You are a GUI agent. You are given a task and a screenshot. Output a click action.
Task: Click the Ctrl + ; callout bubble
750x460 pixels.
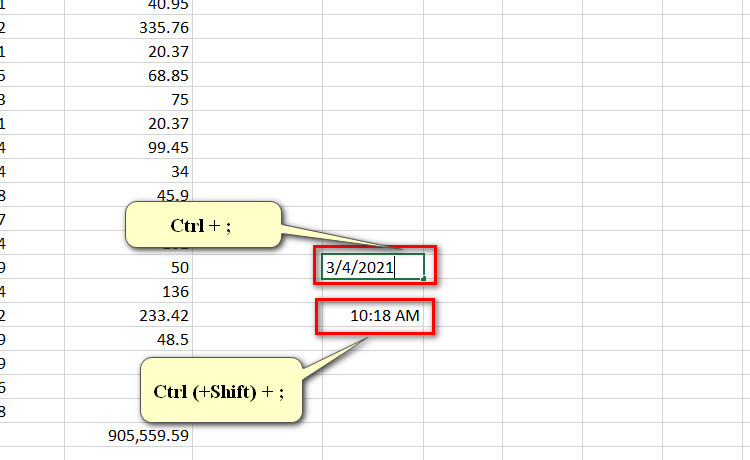203,225
